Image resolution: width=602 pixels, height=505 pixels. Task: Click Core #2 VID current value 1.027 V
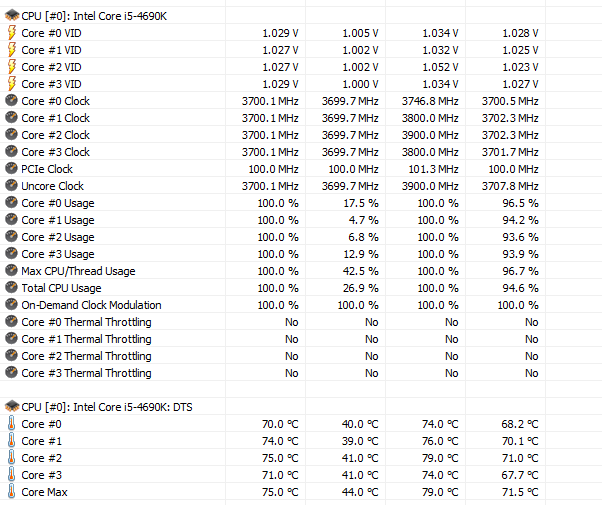(x=280, y=67)
